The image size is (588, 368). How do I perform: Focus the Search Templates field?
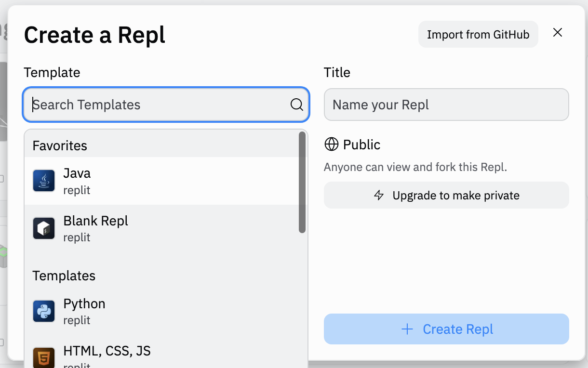point(166,105)
